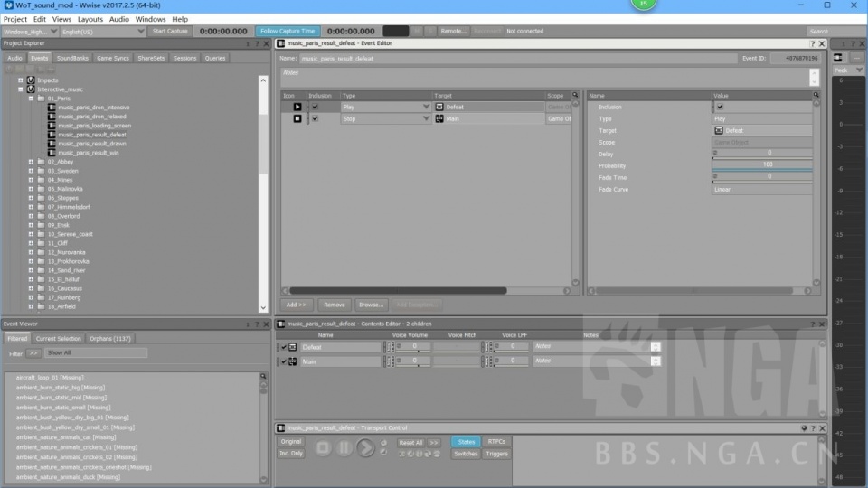The image size is (868, 488).
Task: Toggle inclusion of Main in Contents Editor
Action: (x=284, y=361)
